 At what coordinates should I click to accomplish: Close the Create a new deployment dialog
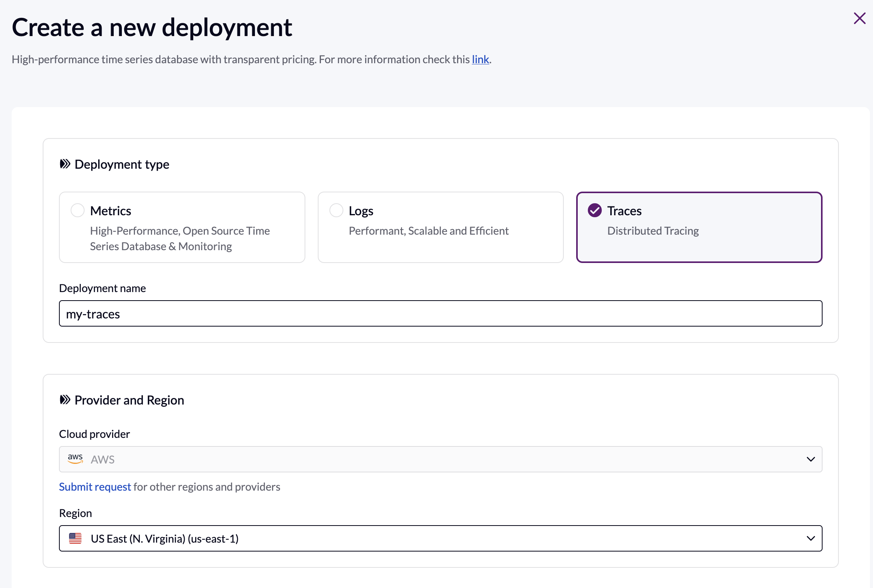coord(859,18)
